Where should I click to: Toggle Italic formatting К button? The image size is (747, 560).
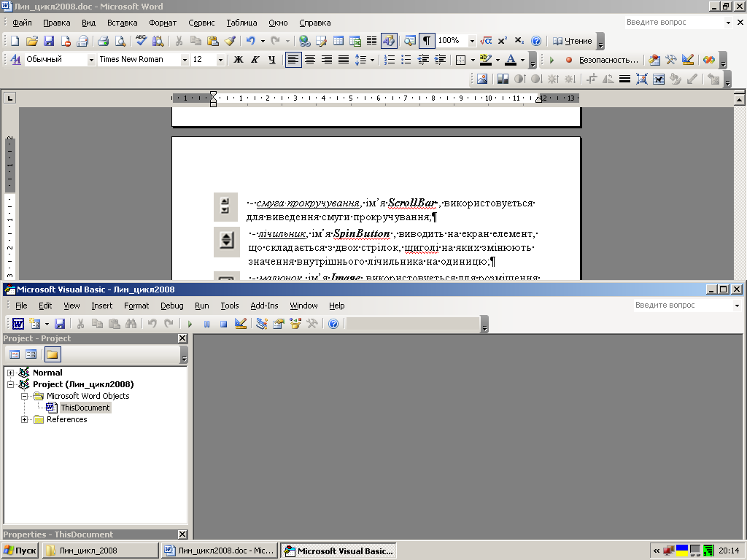(x=255, y=60)
